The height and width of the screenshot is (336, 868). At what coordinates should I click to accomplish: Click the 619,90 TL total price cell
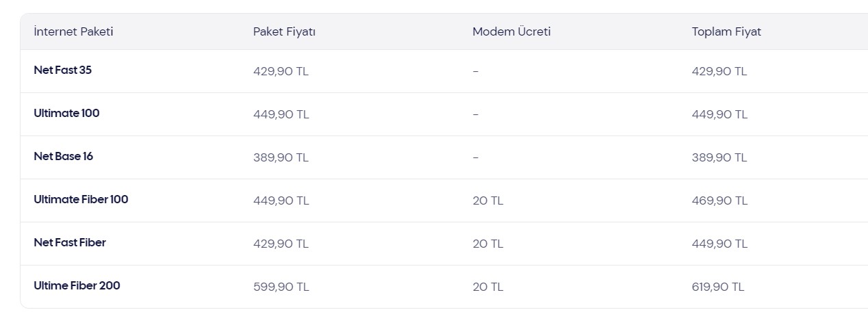[718, 287]
